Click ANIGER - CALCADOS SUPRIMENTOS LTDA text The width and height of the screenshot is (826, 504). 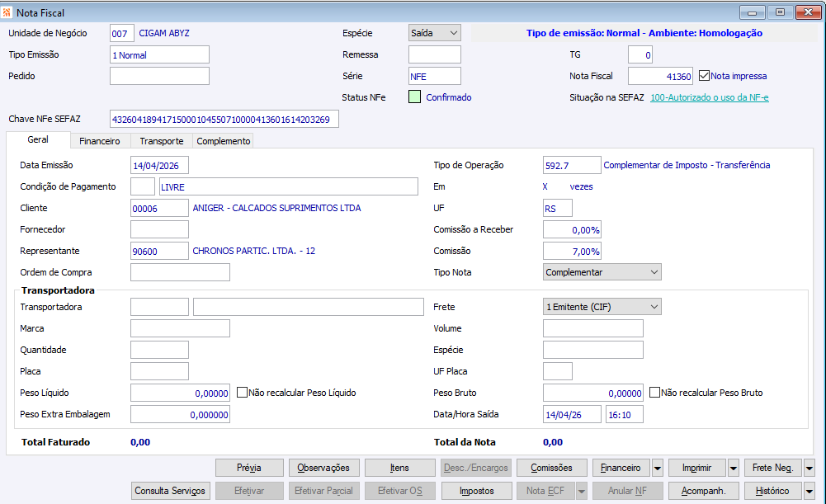pyautogui.click(x=276, y=208)
